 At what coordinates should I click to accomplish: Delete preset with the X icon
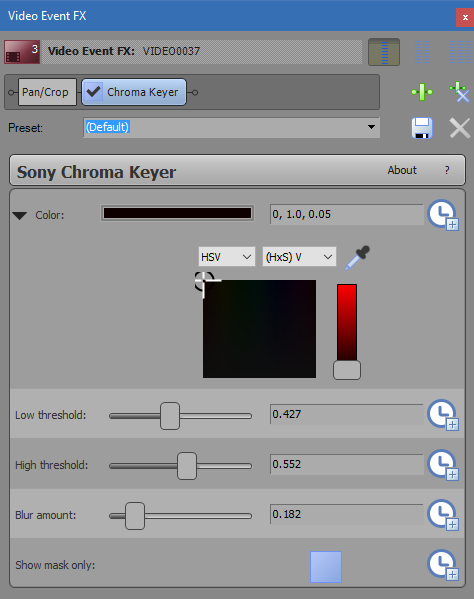click(459, 128)
